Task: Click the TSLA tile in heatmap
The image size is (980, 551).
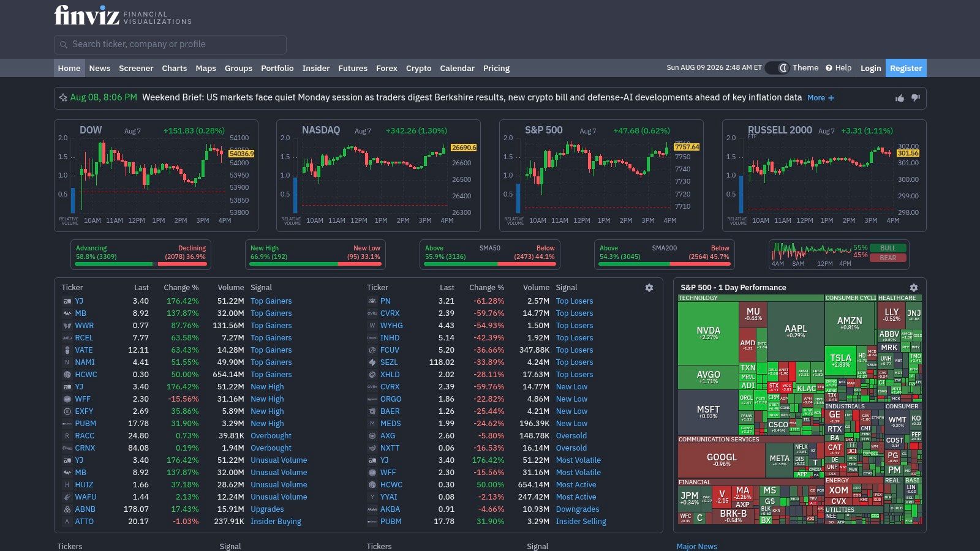Action: [x=840, y=360]
